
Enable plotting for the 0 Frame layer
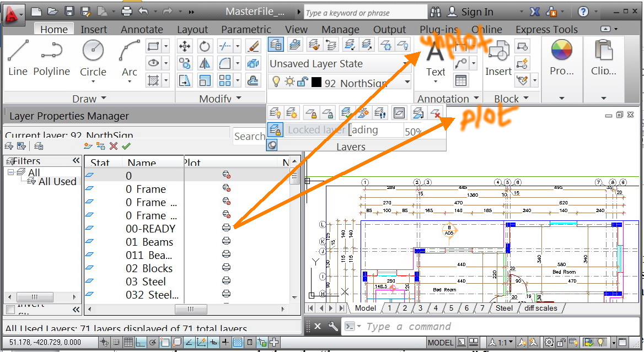[x=226, y=189]
